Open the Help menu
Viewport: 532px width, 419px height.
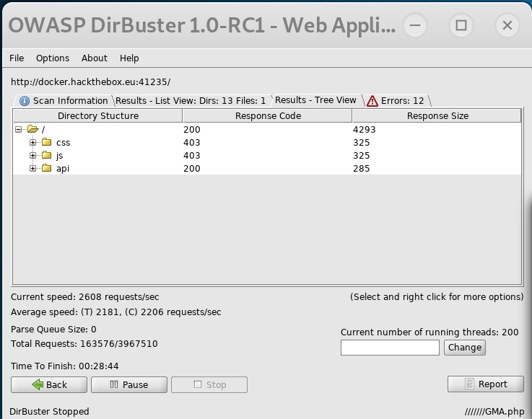(129, 58)
